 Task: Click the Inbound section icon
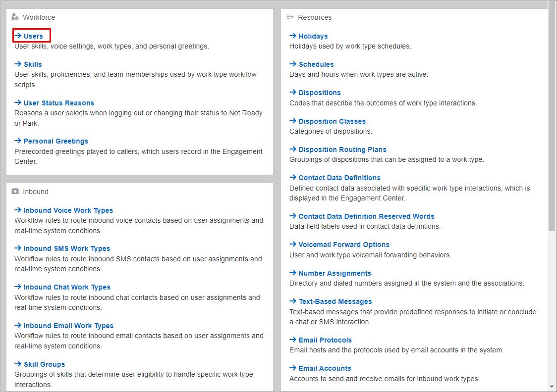16,192
